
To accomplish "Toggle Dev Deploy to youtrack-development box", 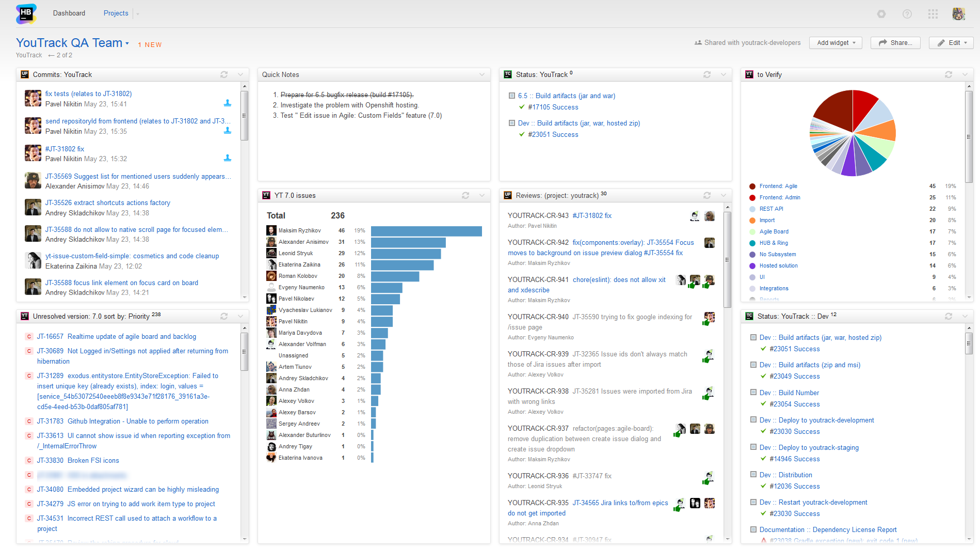I will point(753,420).
